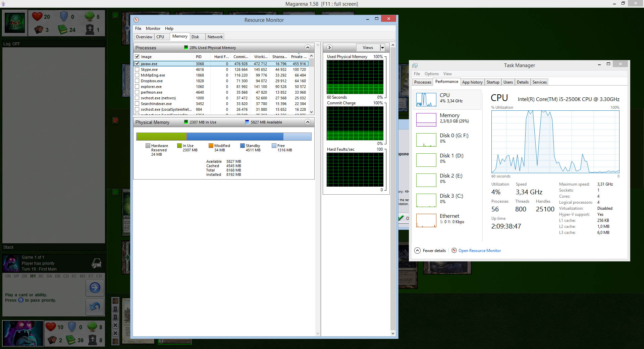Image resolution: width=644 pixels, height=349 pixels.
Task: Click the blue pass priority arrow button
Action: [95, 288]
